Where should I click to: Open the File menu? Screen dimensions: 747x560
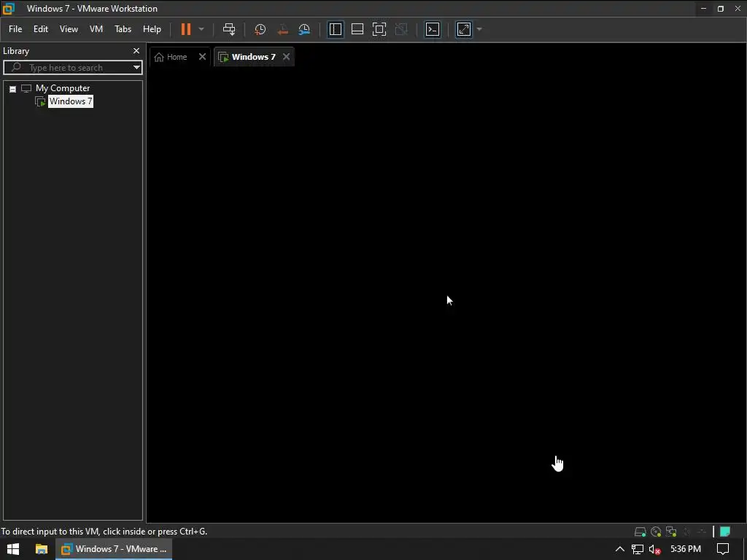[x=15, y=29]
